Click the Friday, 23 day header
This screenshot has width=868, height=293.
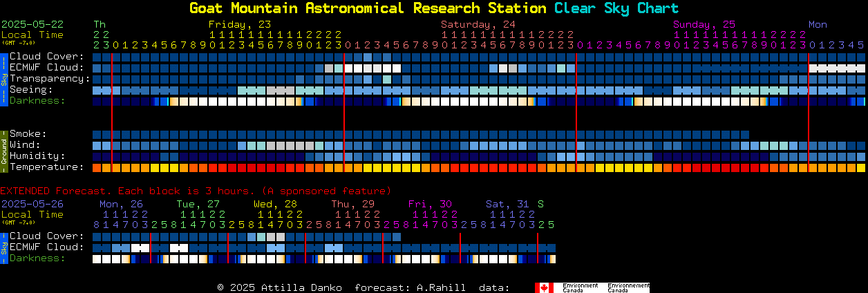[240, 24]
